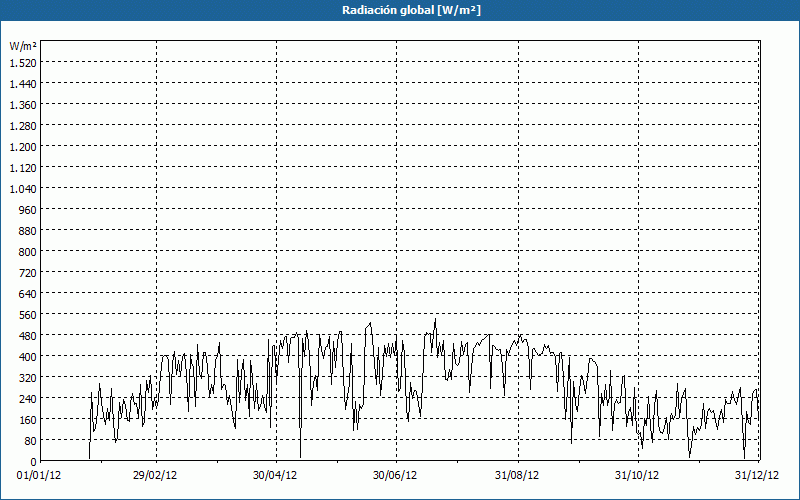The image size is (800, 500).
Task: Select the 640 y-axis value
Action: (28, 294)
